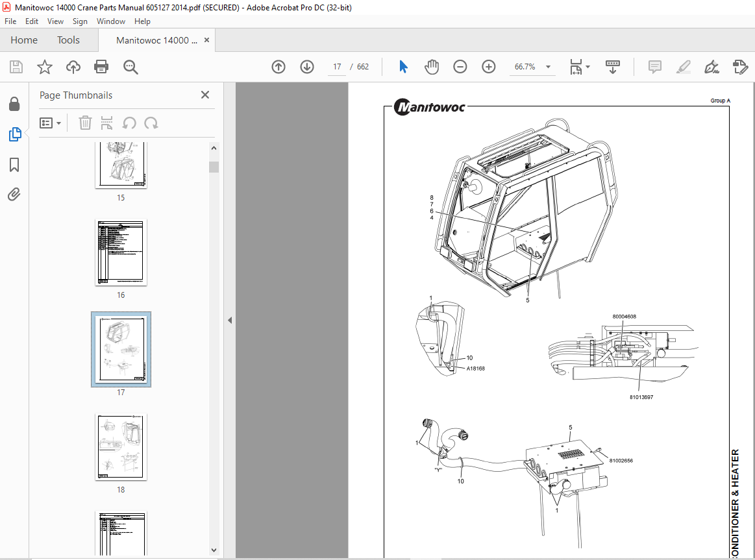The height and width of the screenshot is (560, 755).
Task: Close the Manitowoc document tab
Action: click(206, 40)
